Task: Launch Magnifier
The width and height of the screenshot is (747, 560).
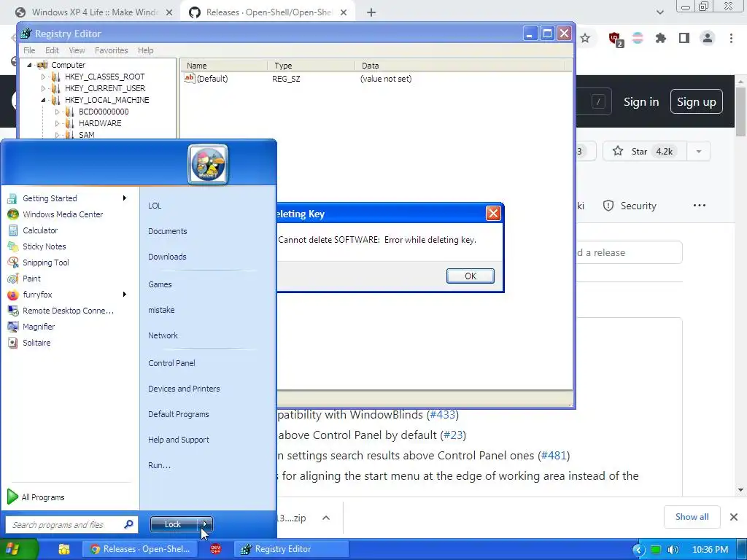Action: (x=39, y=327)
